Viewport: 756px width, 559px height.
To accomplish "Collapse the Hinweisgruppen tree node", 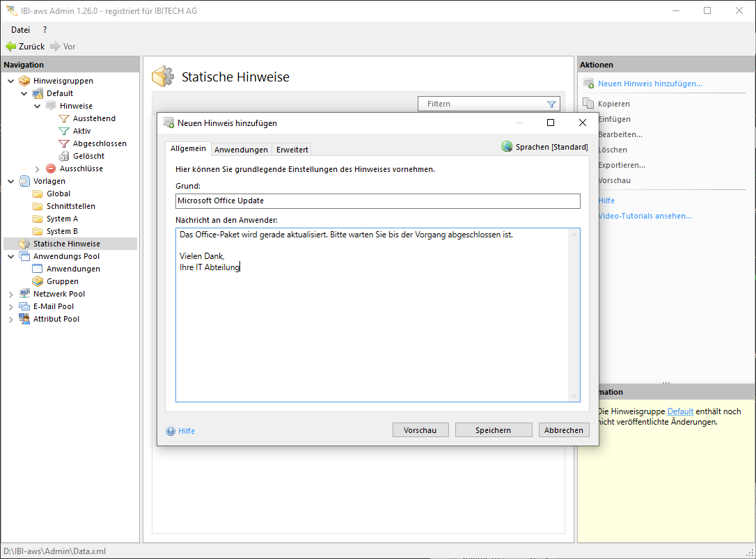I will click(10, 81).
